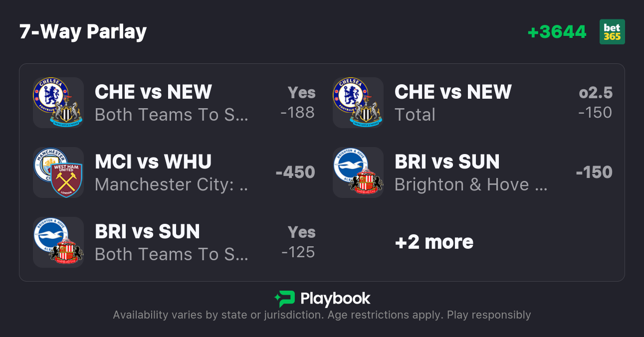The image size is (644, 337).
Task: Click the truncated Manchester City market label
Action: tap(171, 185)
